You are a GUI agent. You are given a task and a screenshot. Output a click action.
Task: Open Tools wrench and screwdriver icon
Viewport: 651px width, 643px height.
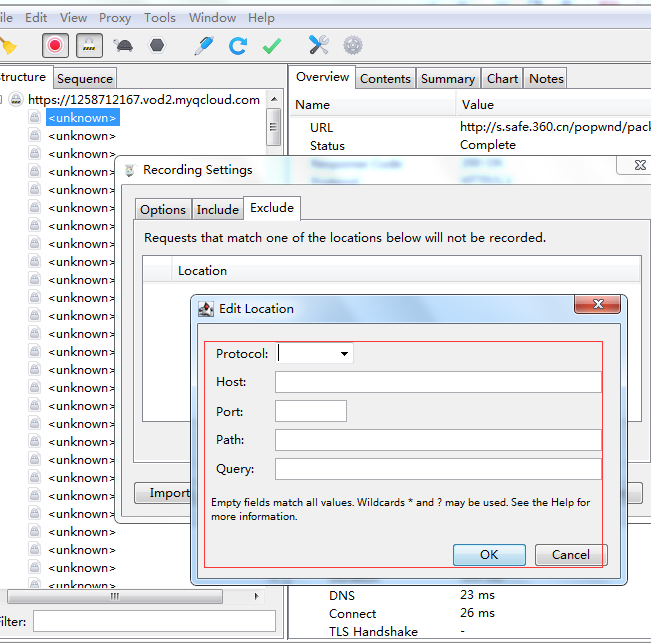319,45
